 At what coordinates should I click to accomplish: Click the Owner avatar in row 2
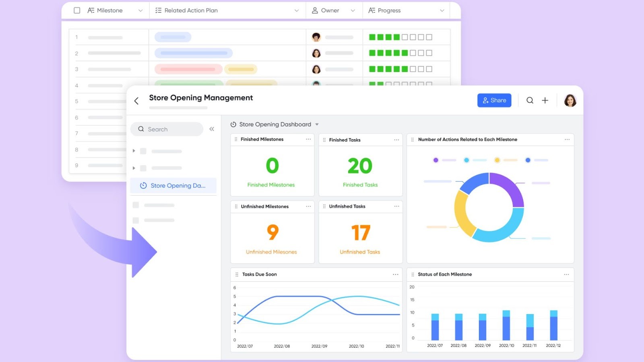click(316, 53)
